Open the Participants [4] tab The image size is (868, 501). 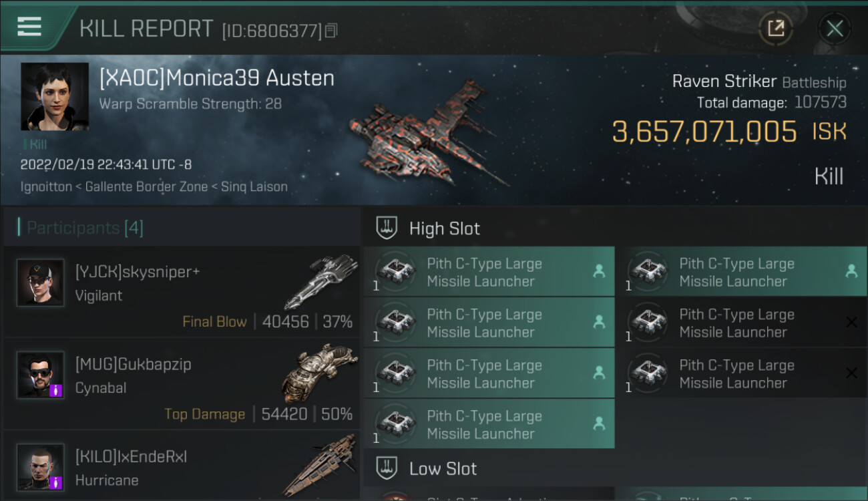[x=85, y=228]
